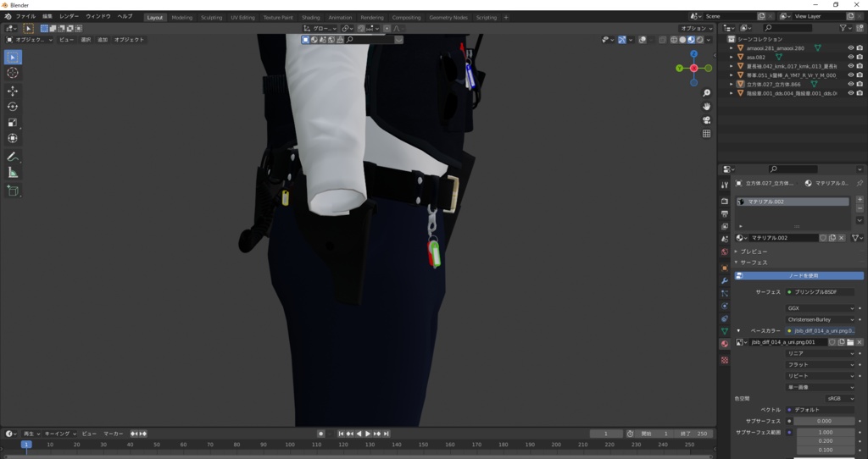This screenshot has width=868, height=459.
Task: Select the Annotate pencil tool
Action: point(13,157)
